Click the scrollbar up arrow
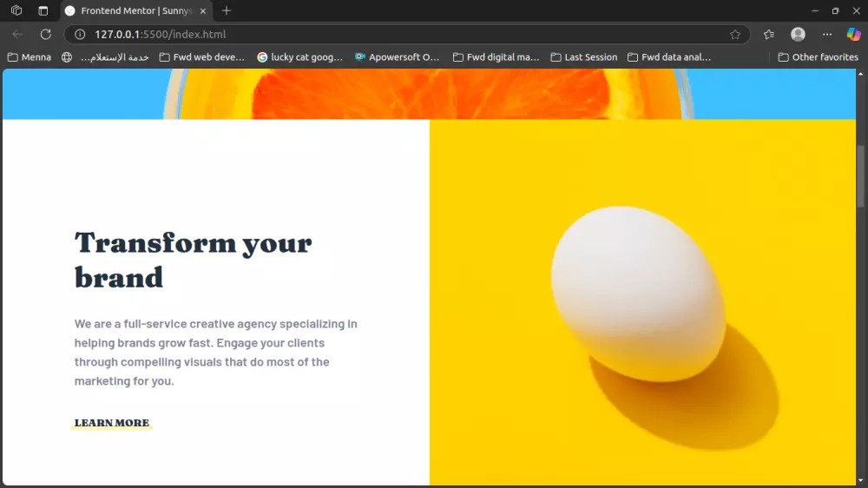Image resolution: width=868 pixels, height=488 pixels. pos(860,74)
